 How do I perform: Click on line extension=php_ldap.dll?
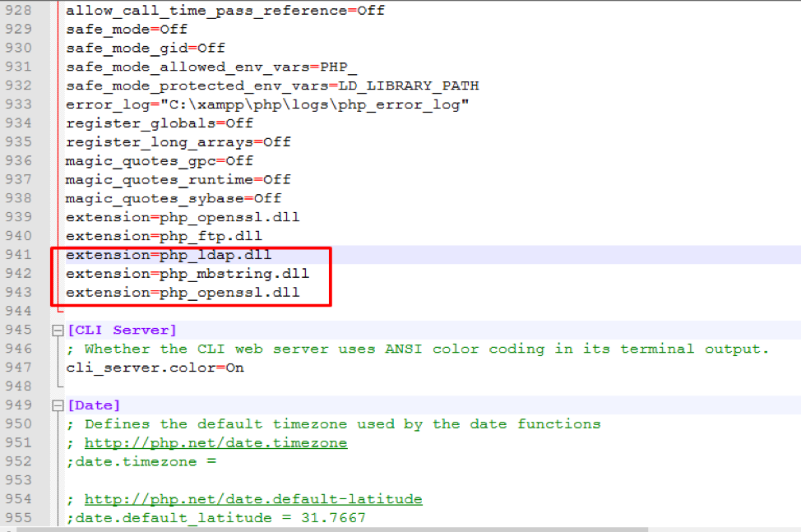point(169,255)
